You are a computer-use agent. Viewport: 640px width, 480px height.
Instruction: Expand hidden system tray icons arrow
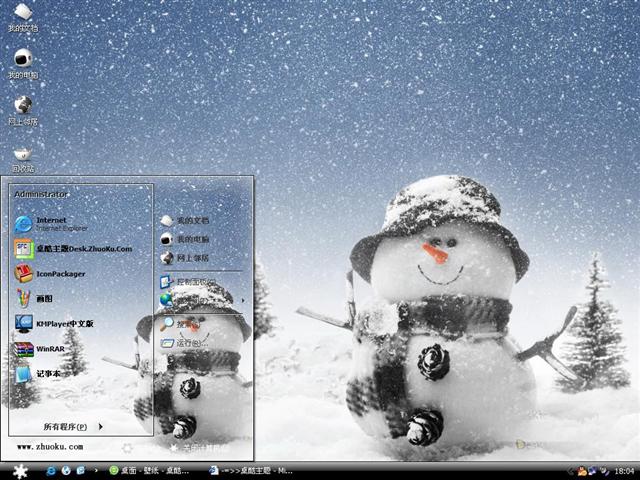(x=570, y=471)
